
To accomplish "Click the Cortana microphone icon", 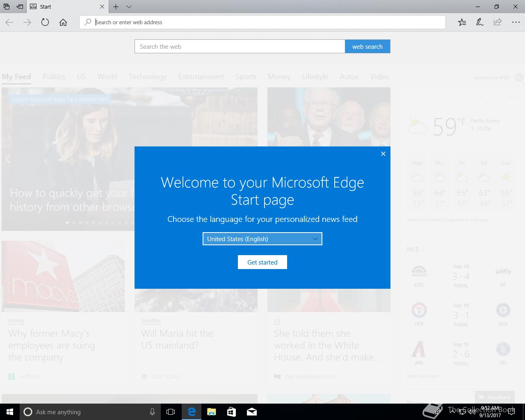I will tap(153, 412).
